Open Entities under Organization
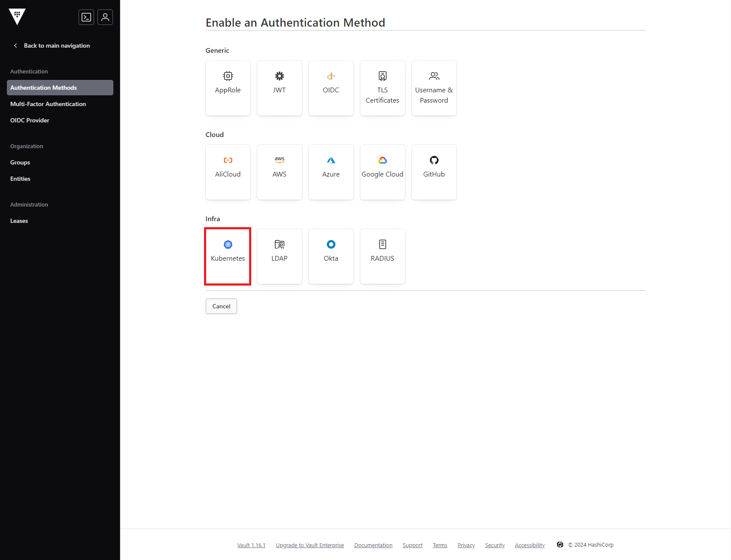731x560 pixels. [60, 179]
